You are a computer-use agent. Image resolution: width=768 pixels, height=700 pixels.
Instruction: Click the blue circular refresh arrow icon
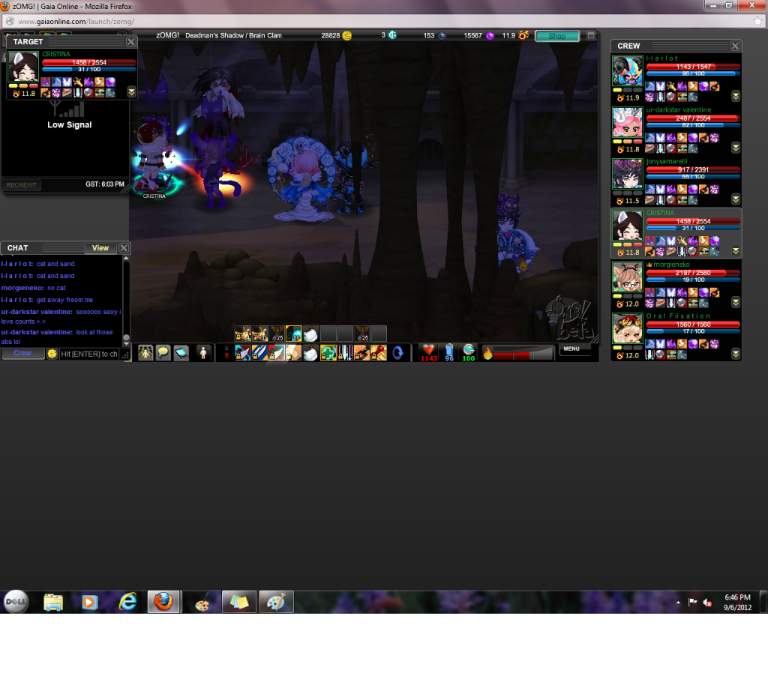coord(397,352)
